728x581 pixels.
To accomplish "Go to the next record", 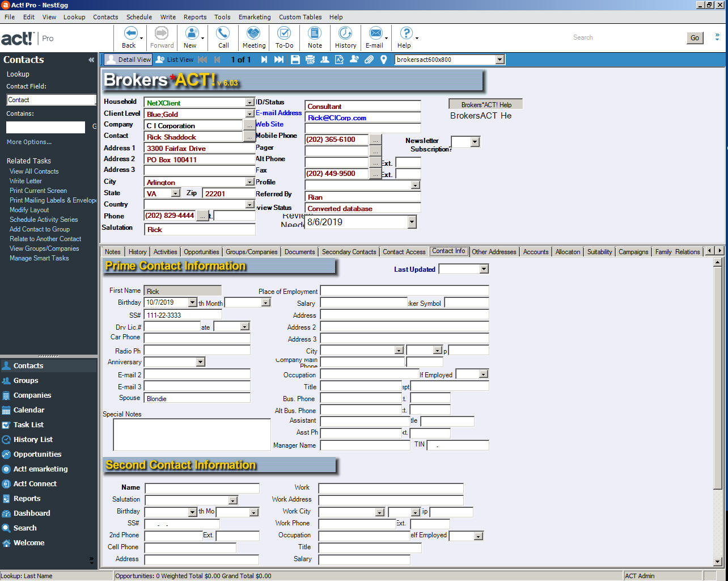I will [264, 60].
